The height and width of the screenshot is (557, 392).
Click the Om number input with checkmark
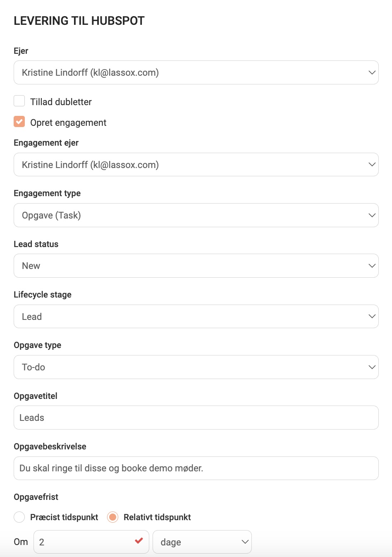pos(83,542)
